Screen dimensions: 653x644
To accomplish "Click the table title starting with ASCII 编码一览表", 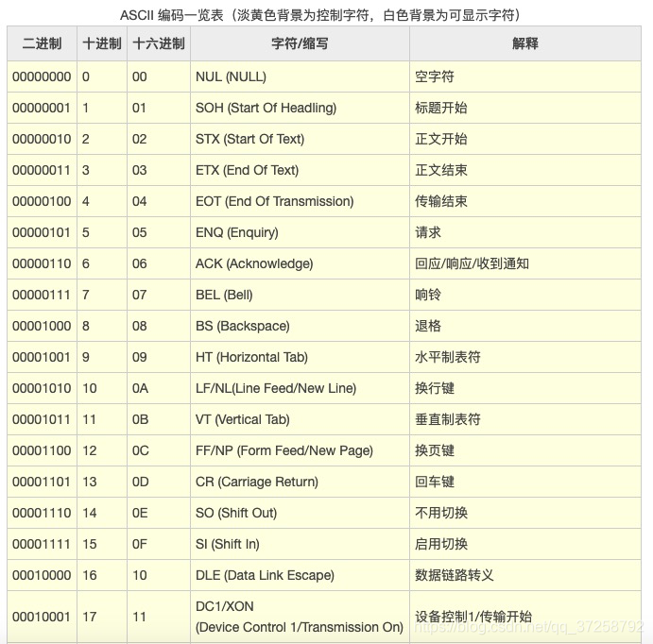I will [x=320, y=15].
